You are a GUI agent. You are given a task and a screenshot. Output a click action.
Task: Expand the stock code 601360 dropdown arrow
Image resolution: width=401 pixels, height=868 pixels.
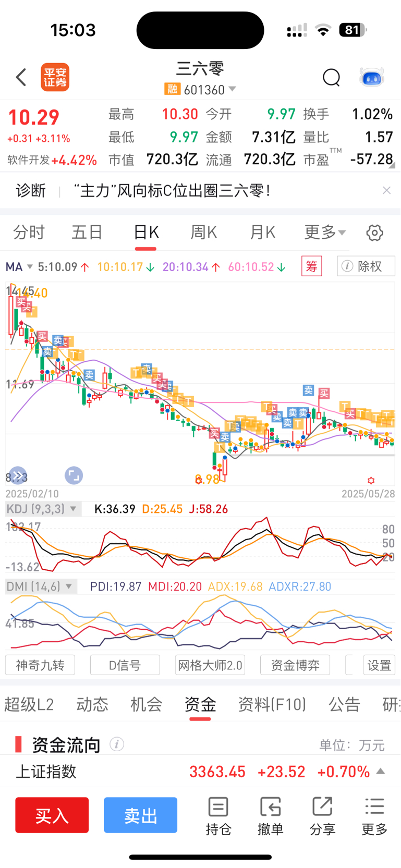(233, 89)
